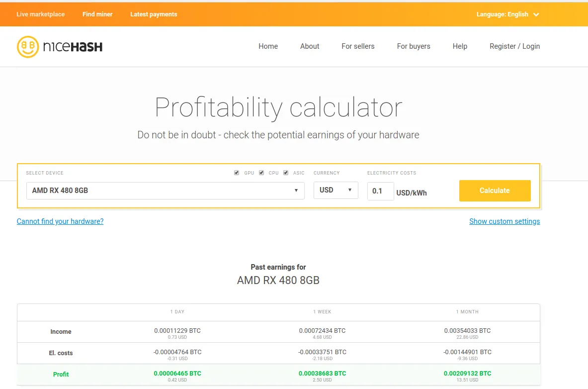Click the 1 MONTH column header
Screen dimensions: 588x389
pyautogui.click(x=467, y=312)
